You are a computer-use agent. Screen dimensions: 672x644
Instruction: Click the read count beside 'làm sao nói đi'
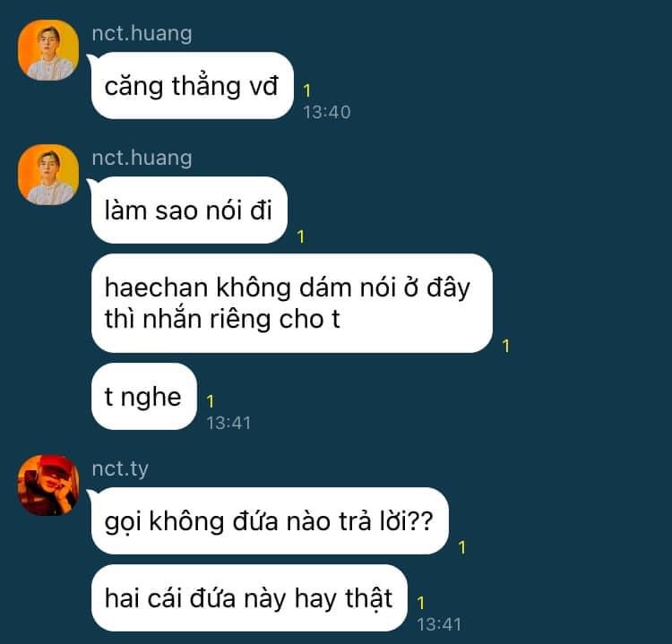[x=301, y=237]
